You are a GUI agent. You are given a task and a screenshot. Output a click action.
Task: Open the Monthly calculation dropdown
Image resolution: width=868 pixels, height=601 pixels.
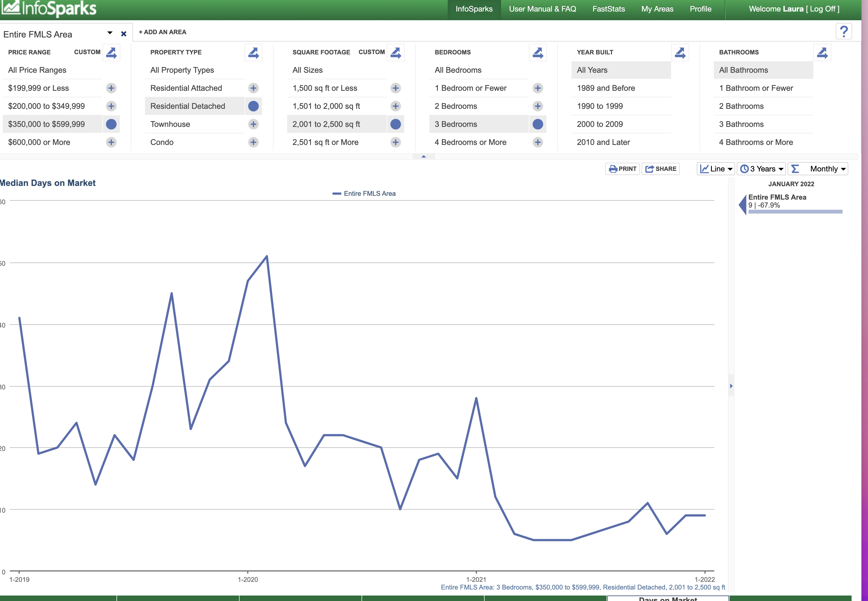point(818,169)
